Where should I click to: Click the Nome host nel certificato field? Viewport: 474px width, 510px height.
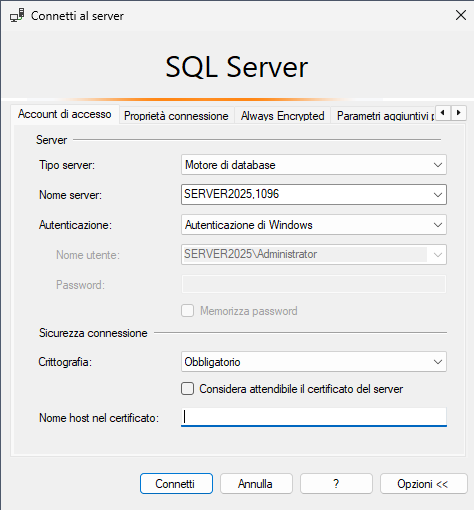(x=314, y=417)
